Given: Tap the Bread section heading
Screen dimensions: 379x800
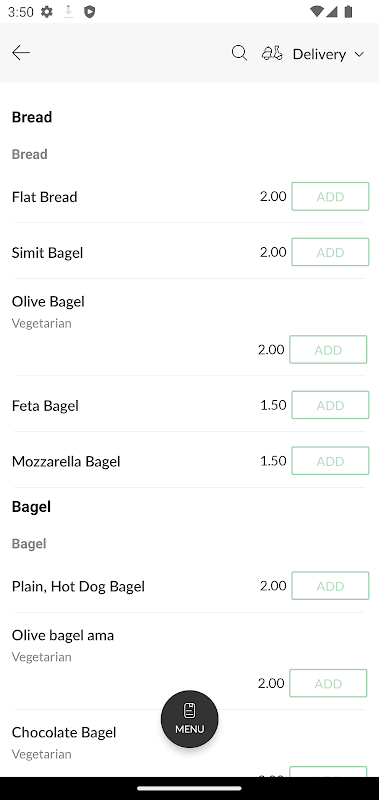Looking at the screenshot, I should click(32, 117).
